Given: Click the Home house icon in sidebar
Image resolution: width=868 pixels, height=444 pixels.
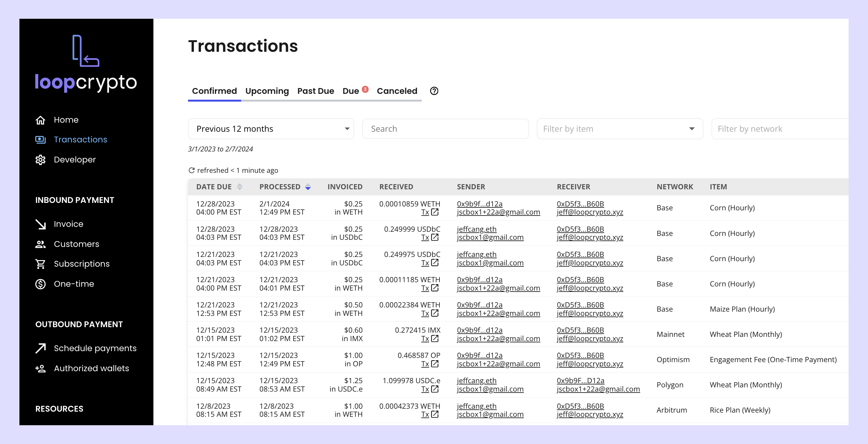Looking at the screenshot, I should (x=40, y=120).
